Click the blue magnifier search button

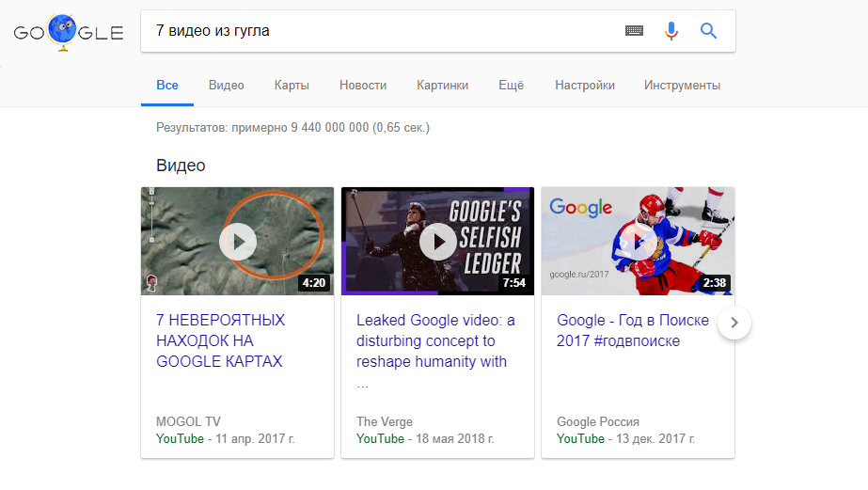pyautogui.click(x=708, y=31)
